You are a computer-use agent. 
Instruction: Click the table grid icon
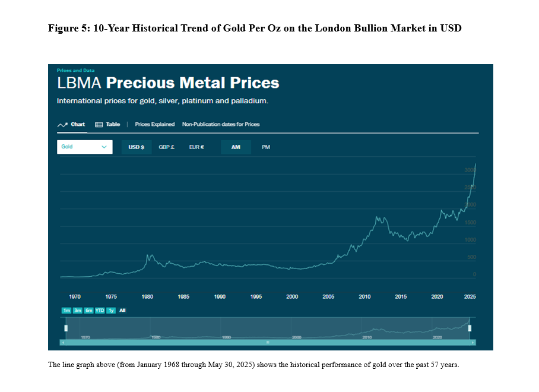pyautogui.click(x=99, y=125)
